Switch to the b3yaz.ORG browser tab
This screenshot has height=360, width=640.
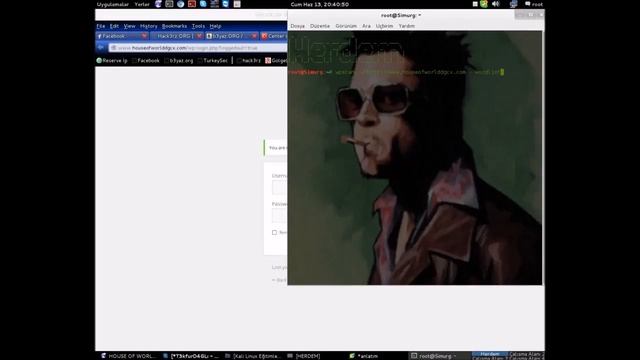(231, 36)
